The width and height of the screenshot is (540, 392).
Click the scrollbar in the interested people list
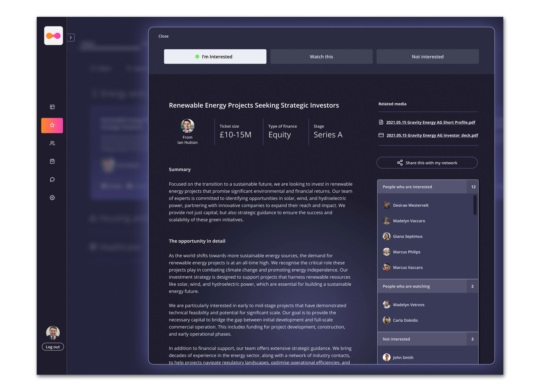point(475,205)
